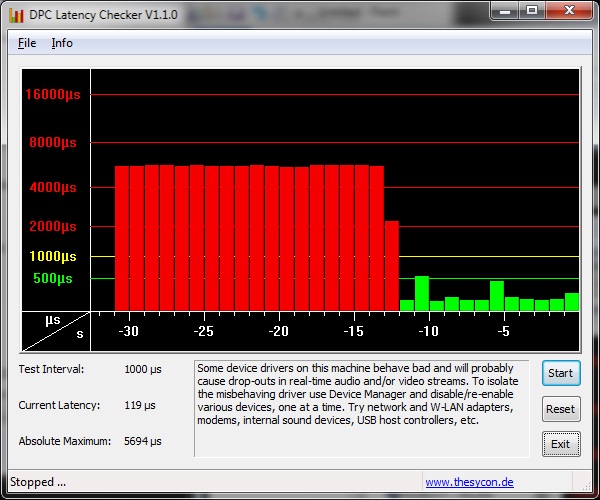Click the yellow 1000µs threshold label
This screenshot has width=600, height=500.
point(52,256)
